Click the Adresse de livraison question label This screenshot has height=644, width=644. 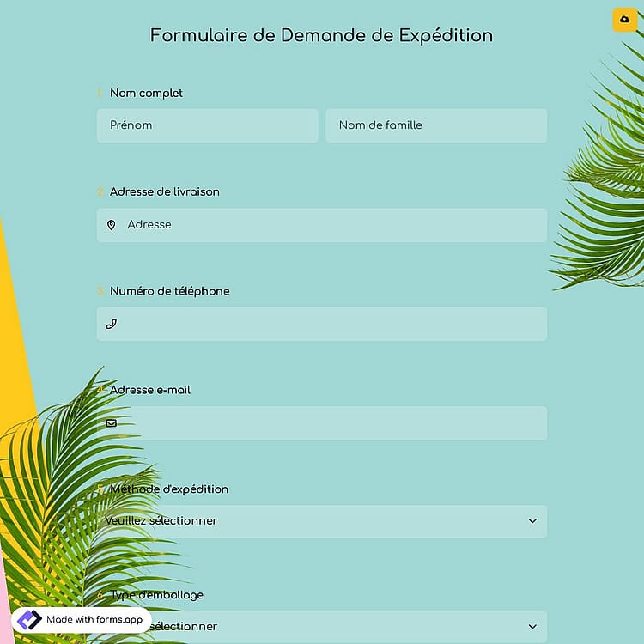[164, 191]
